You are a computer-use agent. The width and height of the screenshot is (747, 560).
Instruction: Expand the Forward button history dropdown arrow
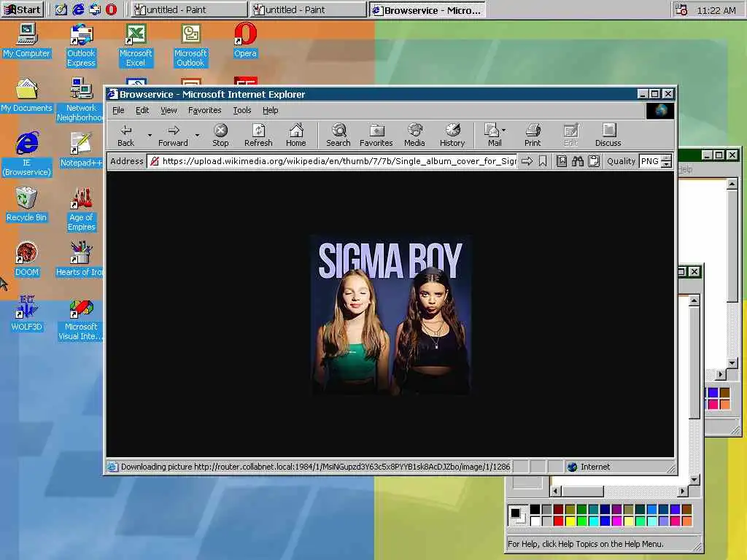(197, 135)
